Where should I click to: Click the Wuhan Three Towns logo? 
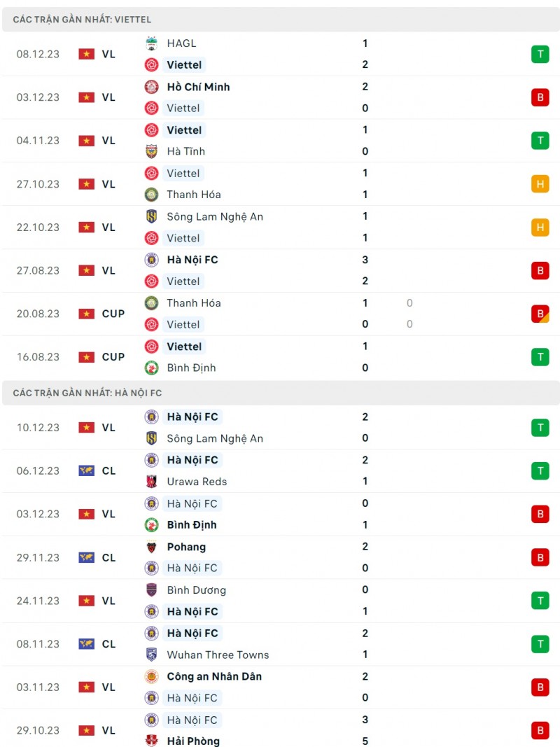(151, 655)
